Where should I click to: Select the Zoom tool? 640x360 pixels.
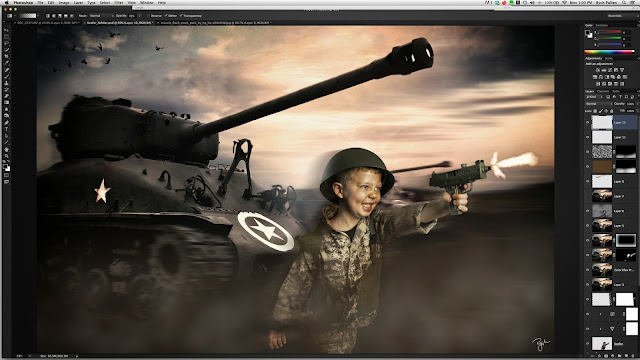point(6,156)
